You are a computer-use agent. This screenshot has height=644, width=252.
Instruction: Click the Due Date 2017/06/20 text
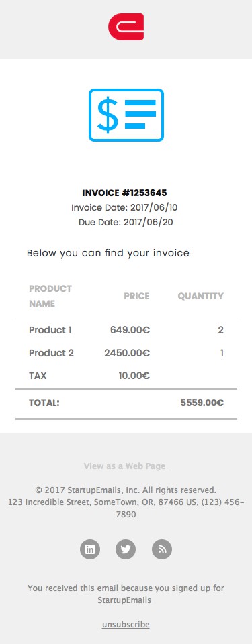tap(126, 223)
